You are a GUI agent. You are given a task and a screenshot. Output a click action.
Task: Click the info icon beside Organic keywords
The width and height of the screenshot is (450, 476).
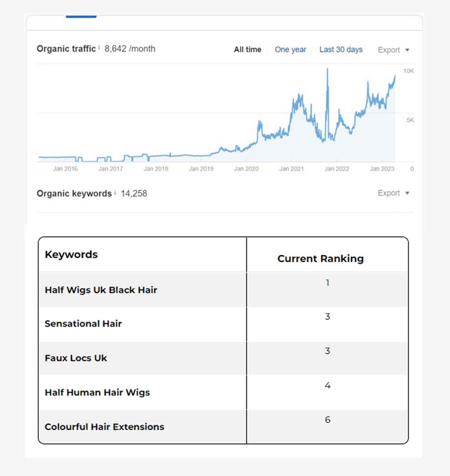115,192
